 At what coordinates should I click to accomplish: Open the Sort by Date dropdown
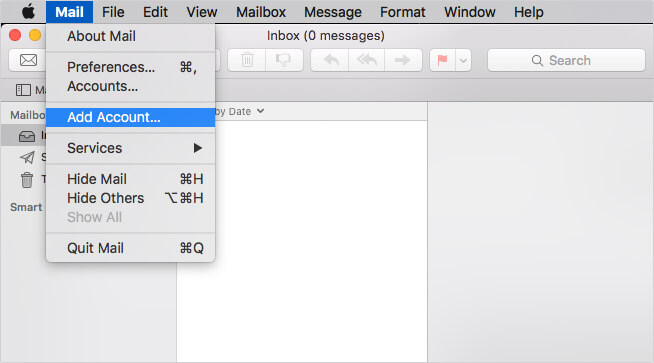240,111
